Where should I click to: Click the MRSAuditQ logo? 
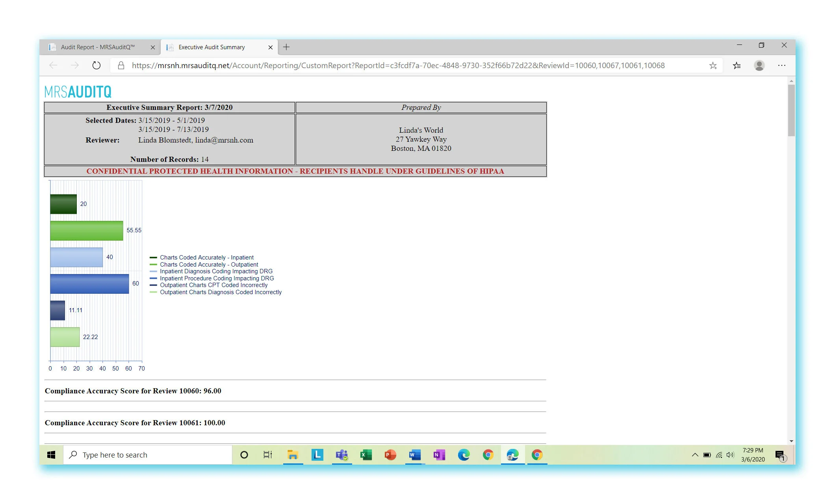click(x=78, y=92)
